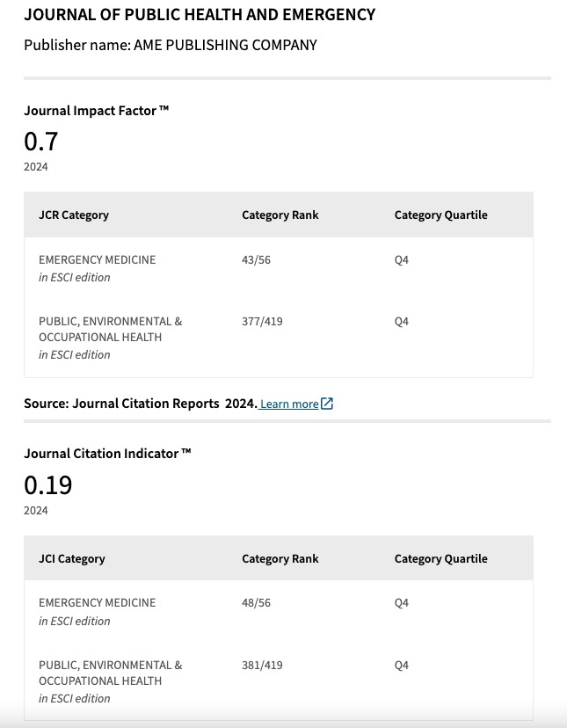Click the Journal Impact Factor heading
This screenshot has width=567, height=728.
(96, 111)
